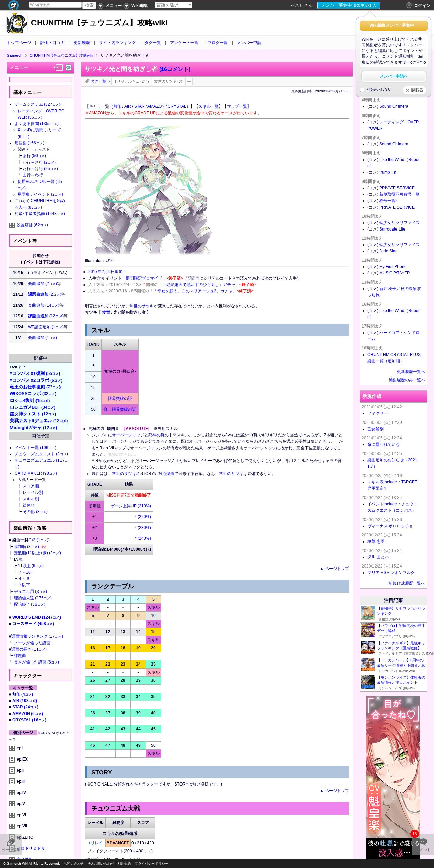
Task: Open the パワプロ 戦国高校 article thumbnail
Action: point(368,630)
